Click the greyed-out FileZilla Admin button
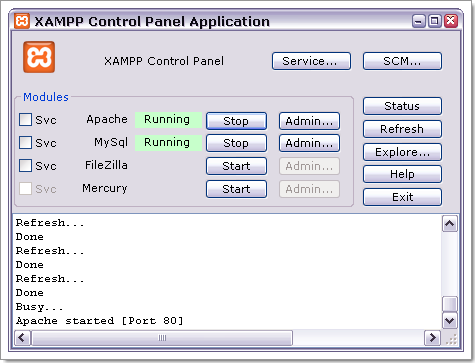 (x=309, y=166)
